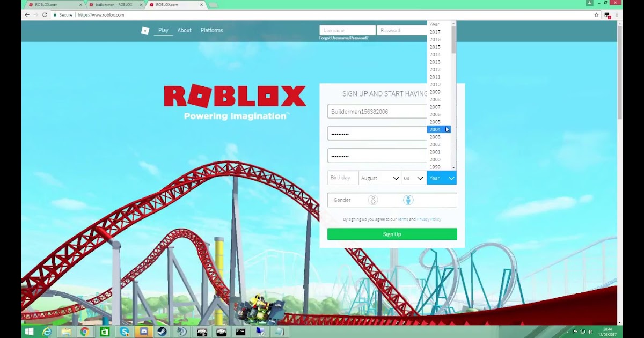644x338 pixels.
Task: Reload the page with the refresh icon
Action: (45, 15)
